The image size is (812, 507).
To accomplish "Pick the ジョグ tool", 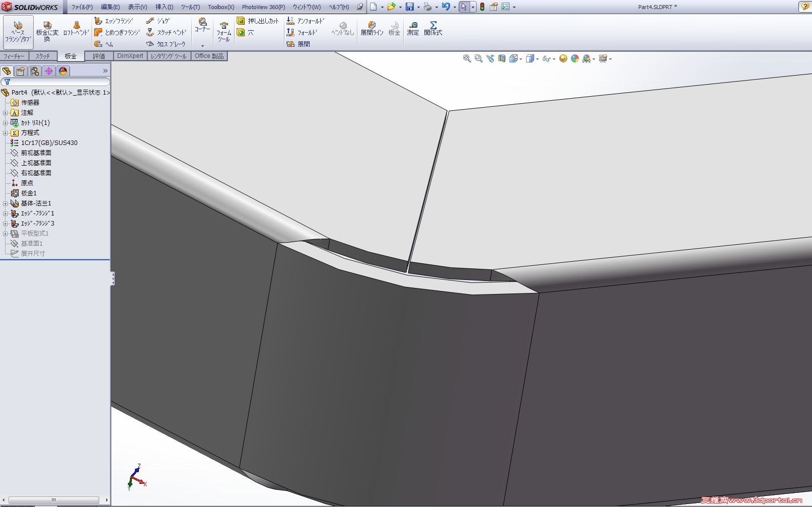I will 158,21.
